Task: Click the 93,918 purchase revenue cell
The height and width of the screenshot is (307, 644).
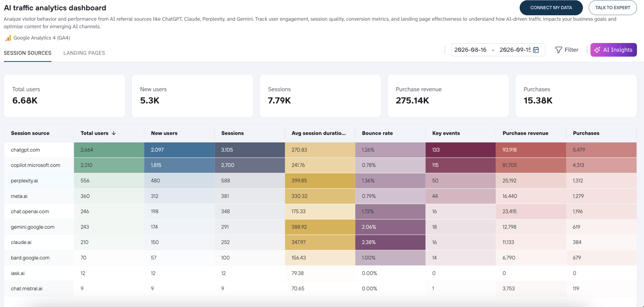Action: click(531, 150)
